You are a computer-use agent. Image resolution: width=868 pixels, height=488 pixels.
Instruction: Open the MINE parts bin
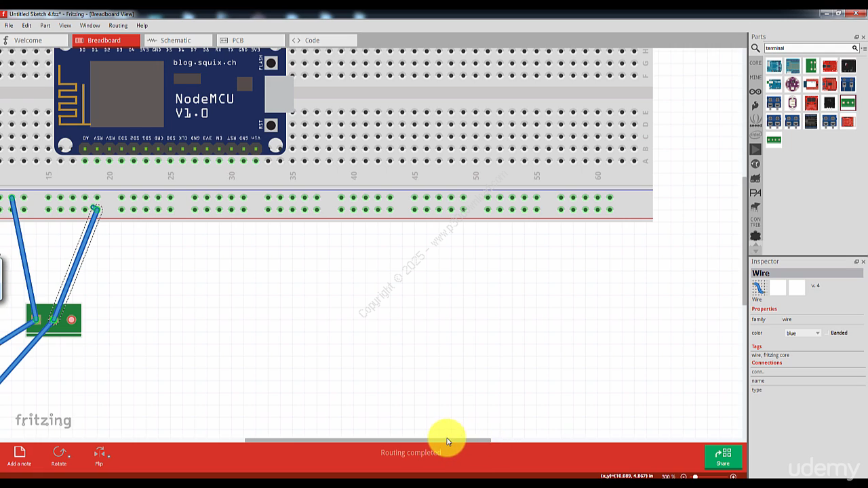point(755,77)
